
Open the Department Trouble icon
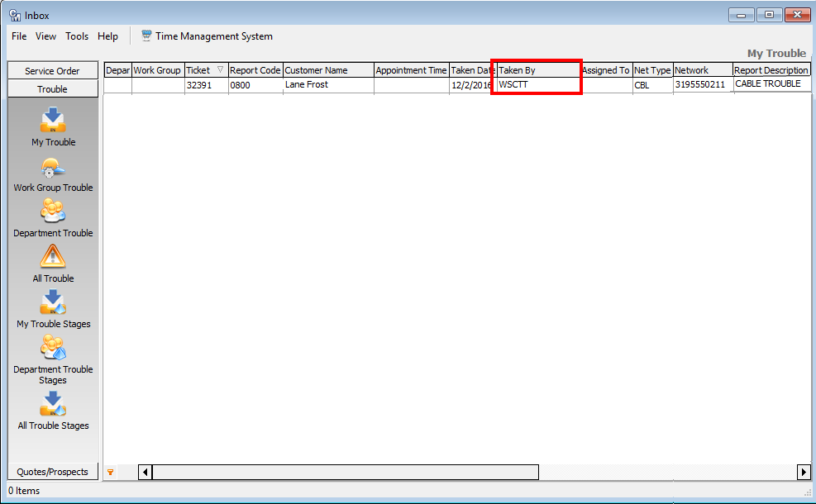[x=53, y=211]
